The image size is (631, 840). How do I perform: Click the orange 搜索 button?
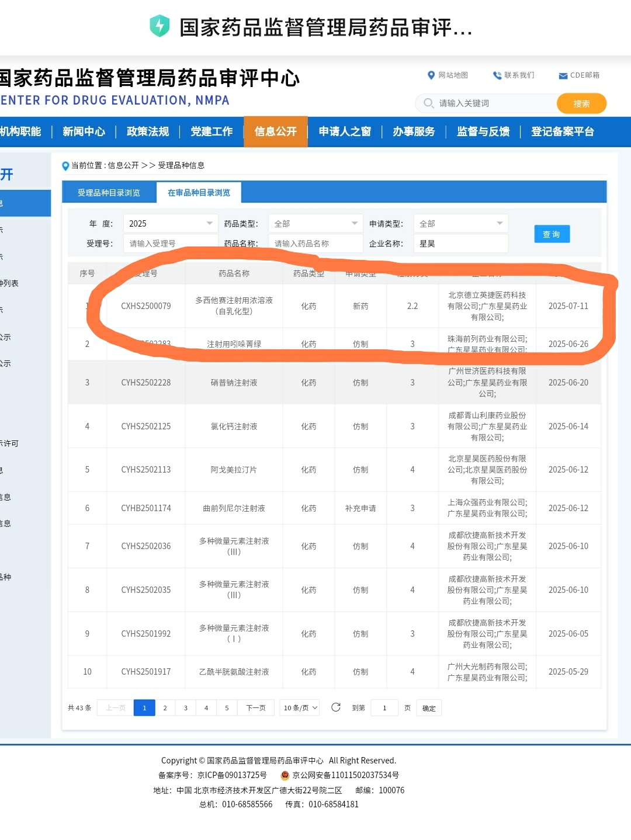[581, 103]
